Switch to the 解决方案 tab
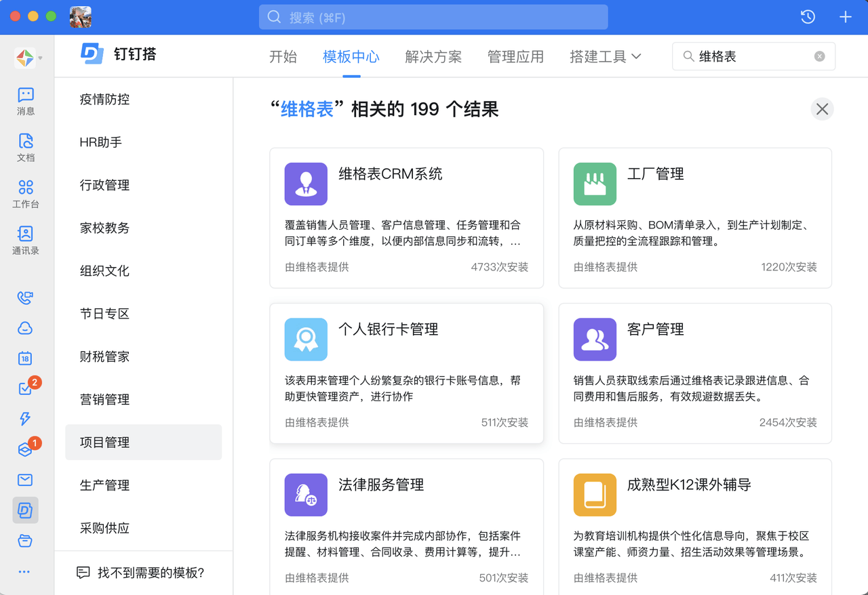Screen dimensions: 868x595 (x=433, y=57)
